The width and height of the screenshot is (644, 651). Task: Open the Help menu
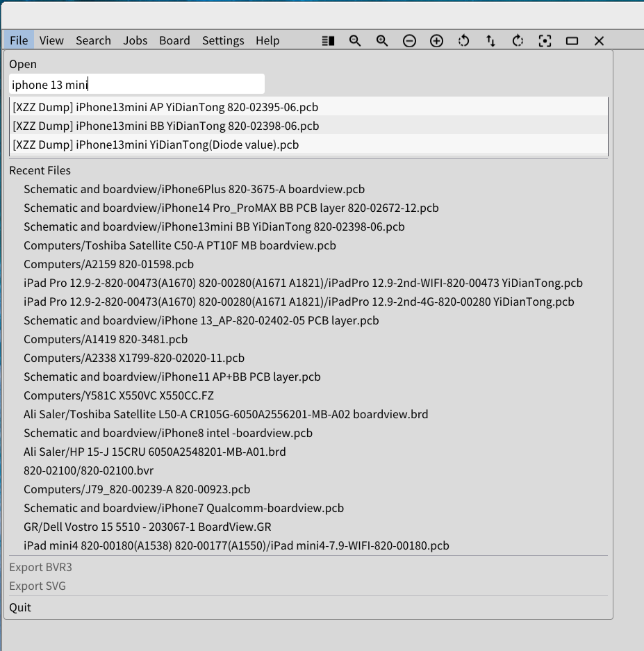point(267,40)
